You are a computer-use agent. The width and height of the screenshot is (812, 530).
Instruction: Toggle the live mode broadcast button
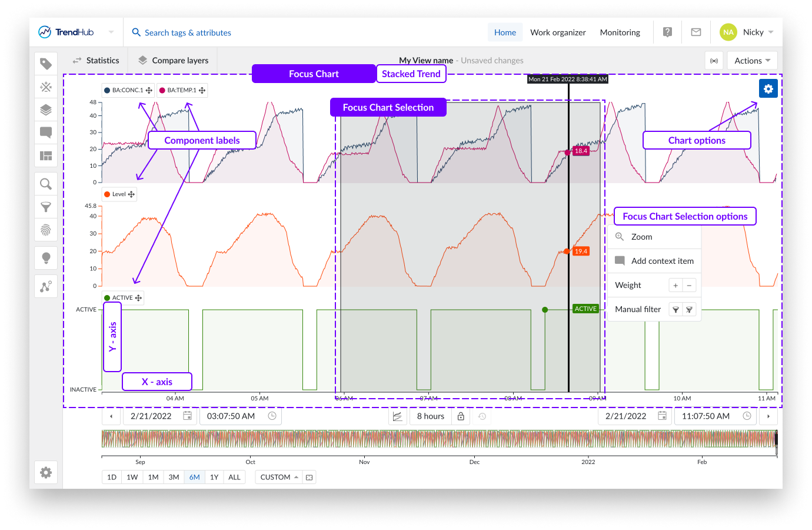coord(714,61)
